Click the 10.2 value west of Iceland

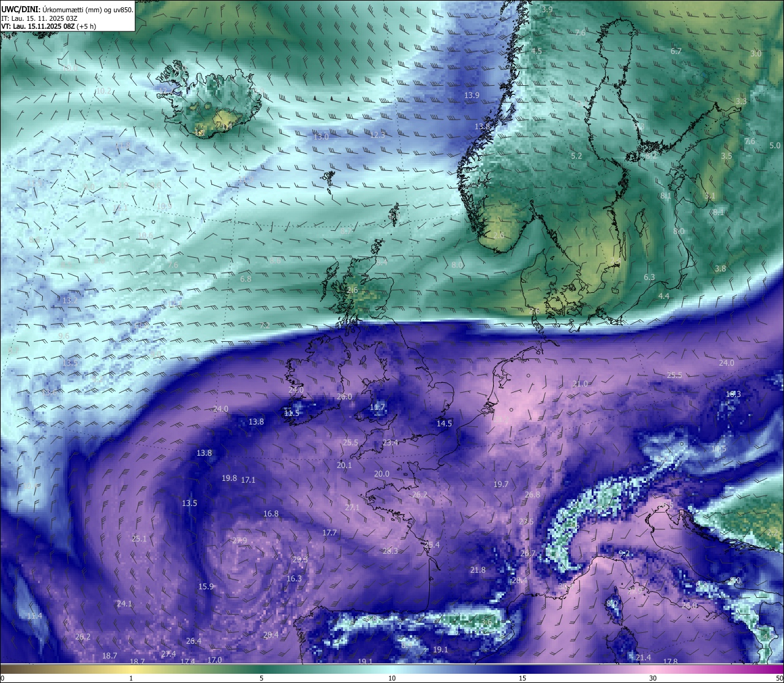click(x=104, y=91)
